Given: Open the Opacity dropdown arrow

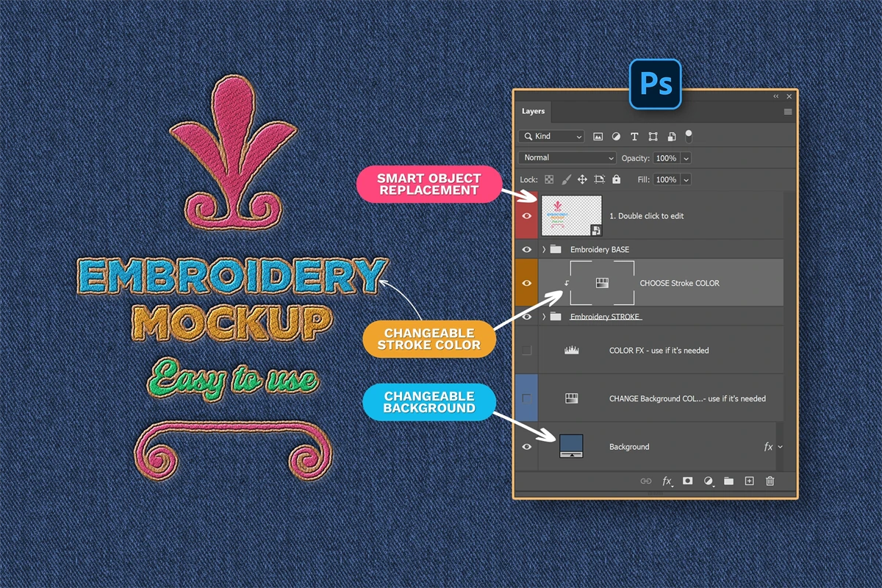Looking at the screenshot, I should 686,158.
